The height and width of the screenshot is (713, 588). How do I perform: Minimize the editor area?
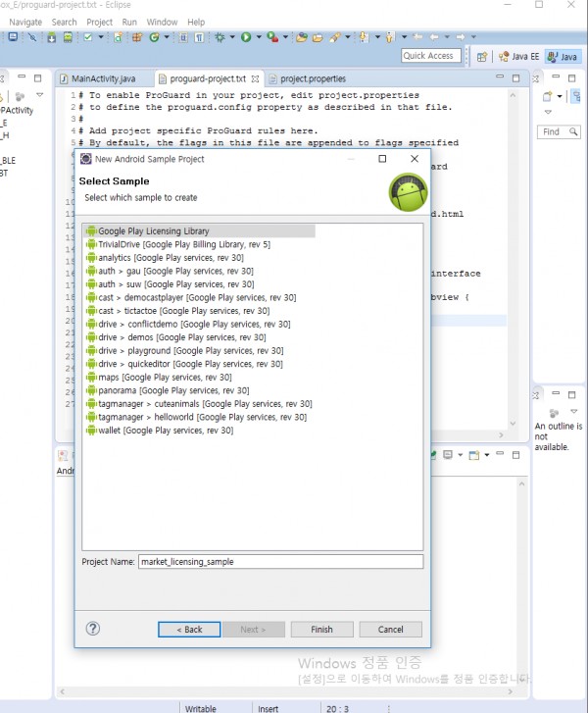[500, 76]
